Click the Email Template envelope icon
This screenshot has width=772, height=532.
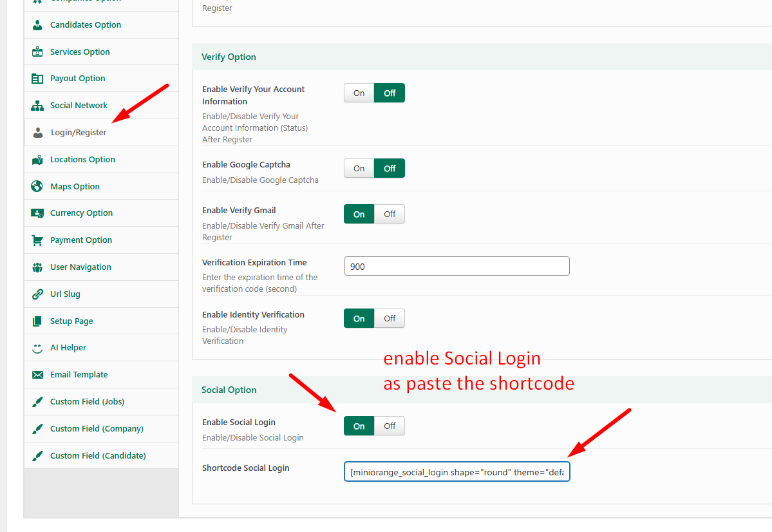[x=37, y=375]
